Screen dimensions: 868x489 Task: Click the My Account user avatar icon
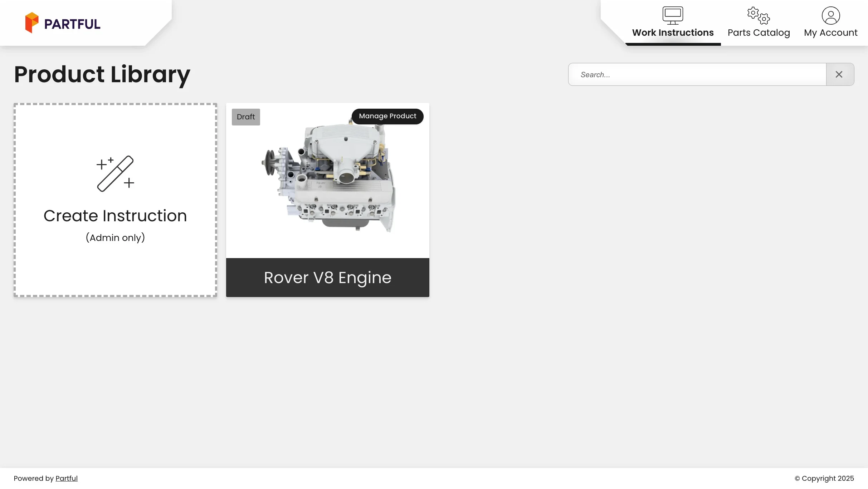830,15
